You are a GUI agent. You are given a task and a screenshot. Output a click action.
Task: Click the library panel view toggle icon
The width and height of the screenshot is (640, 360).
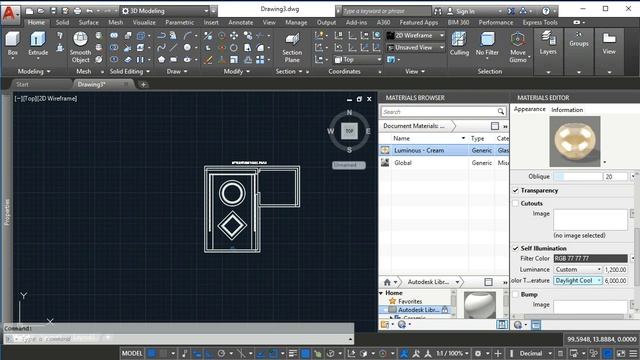point(488,282)
